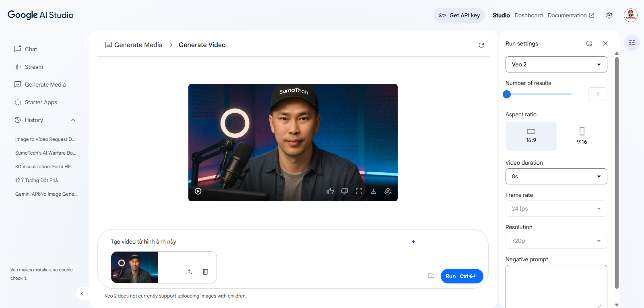Click the Generate Video breadcrumb

tap(202, 45)
